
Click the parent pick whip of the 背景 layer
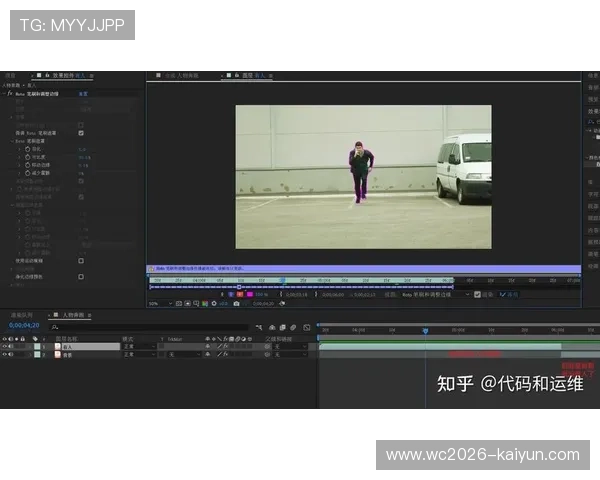coord(267,355)
